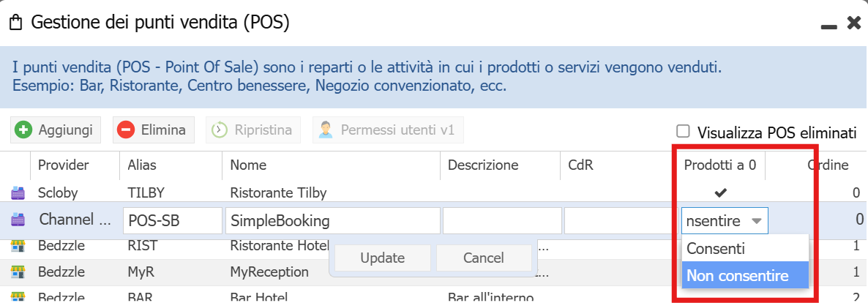Click the Permessi utenti user icon
This screenshot has height=303, width=868.
(326, 130)
